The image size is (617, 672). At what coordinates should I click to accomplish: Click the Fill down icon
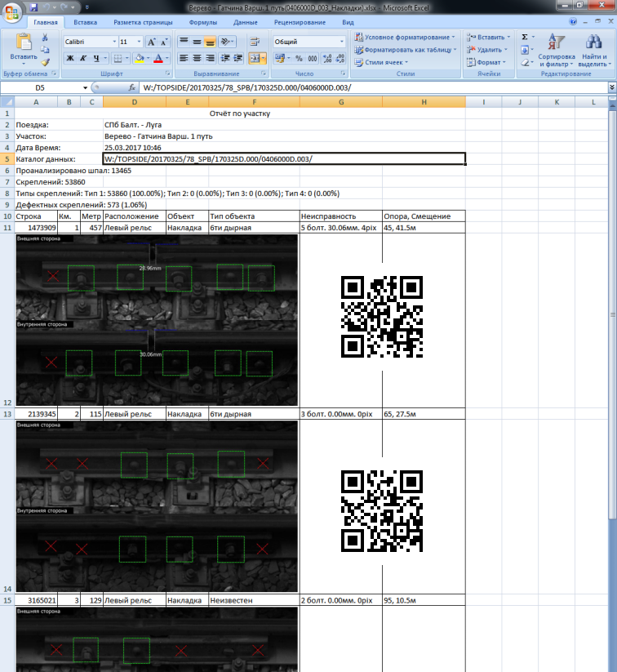pyautogui.click(x=525, y=50)
